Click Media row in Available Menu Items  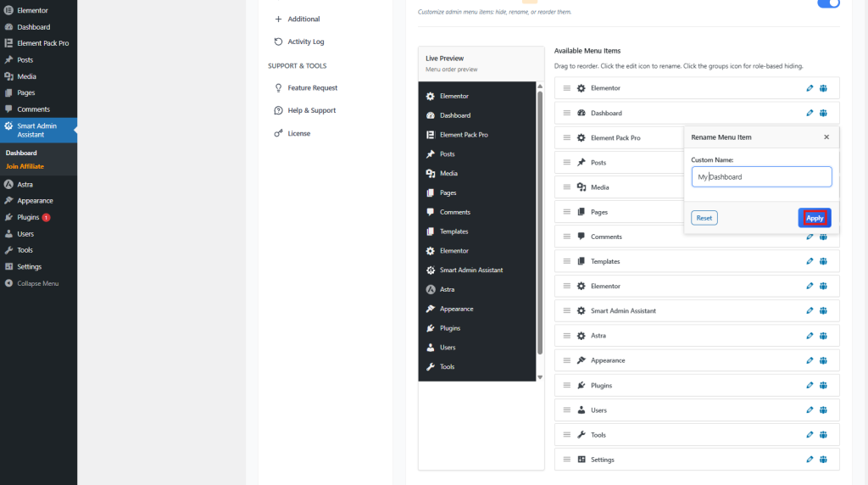point(620,187)
